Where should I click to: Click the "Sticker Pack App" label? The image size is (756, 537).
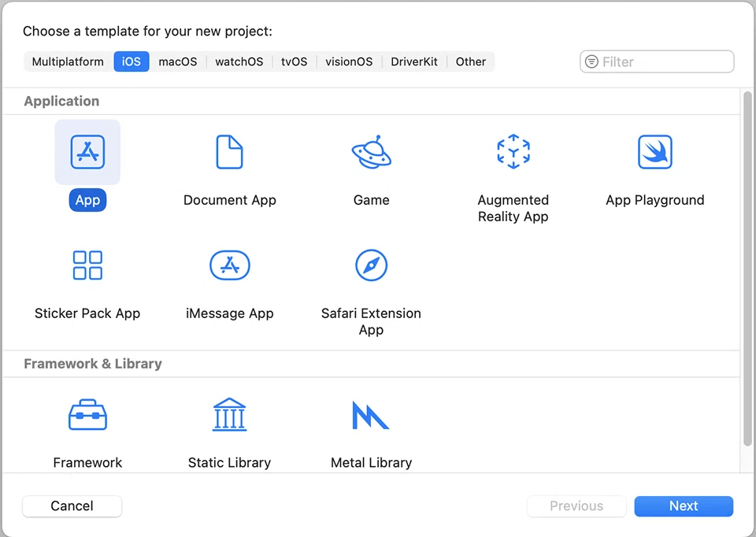coord(87,313)
